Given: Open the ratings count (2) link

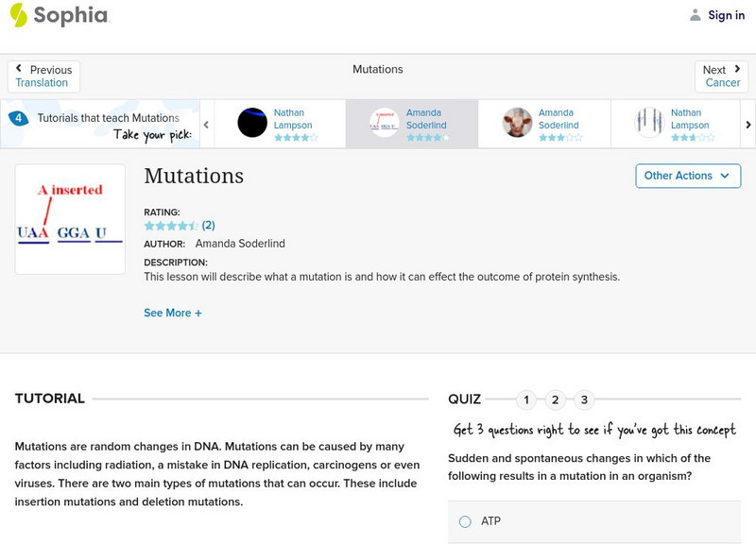Looking at the screenshot, I should click(207, 226).
